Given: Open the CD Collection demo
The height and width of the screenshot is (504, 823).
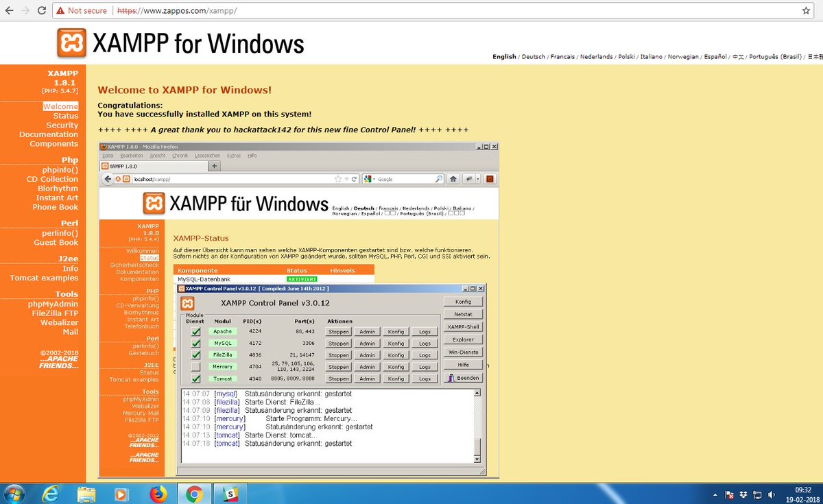Looking at the screenshot, I should point(53,179).
